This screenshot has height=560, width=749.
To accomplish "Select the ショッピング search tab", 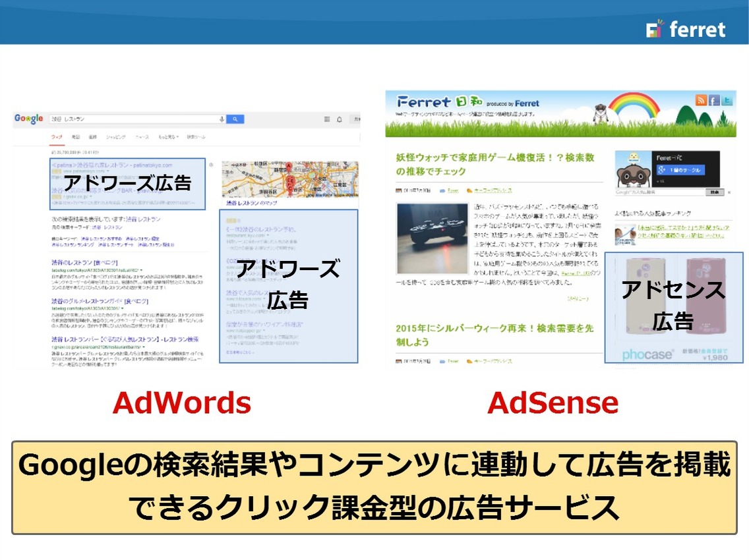I will (115, 137).
